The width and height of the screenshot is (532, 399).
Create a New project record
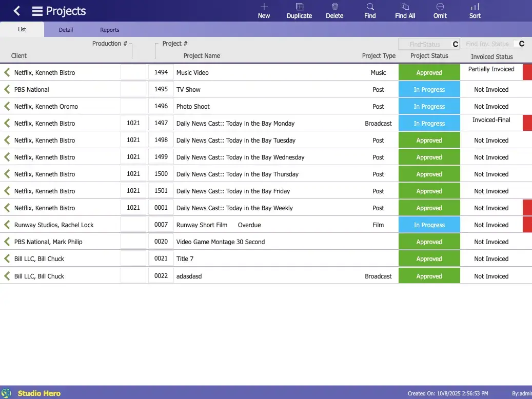pyautogui.click(x=264, y=11)
